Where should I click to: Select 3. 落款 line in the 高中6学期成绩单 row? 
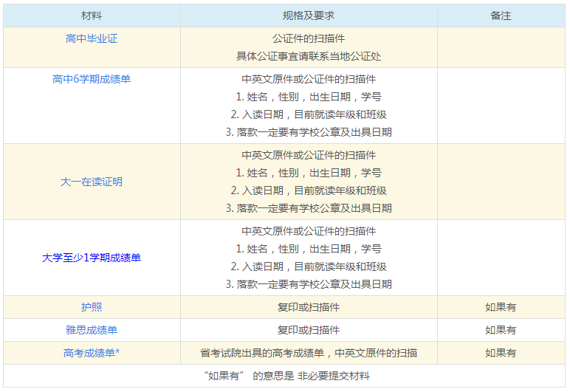coord(309,132)
